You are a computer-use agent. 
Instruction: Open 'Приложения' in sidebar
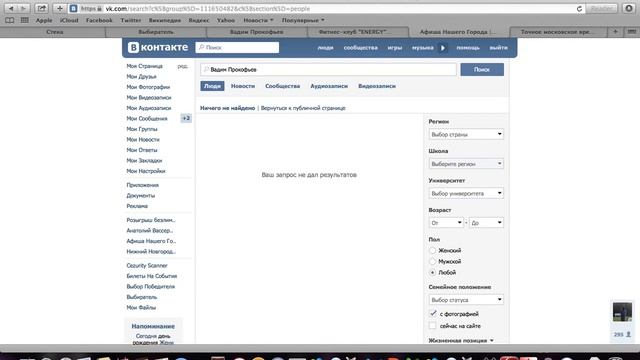[x=142, y=185]
